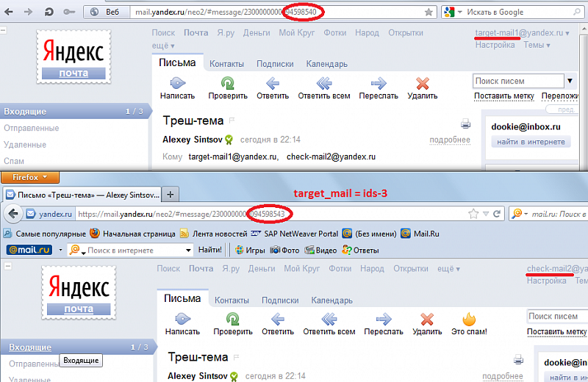Click Переслать in the top mail window
Screen dimensions: 588x382
pyautogui.click(x=379, y=88)
